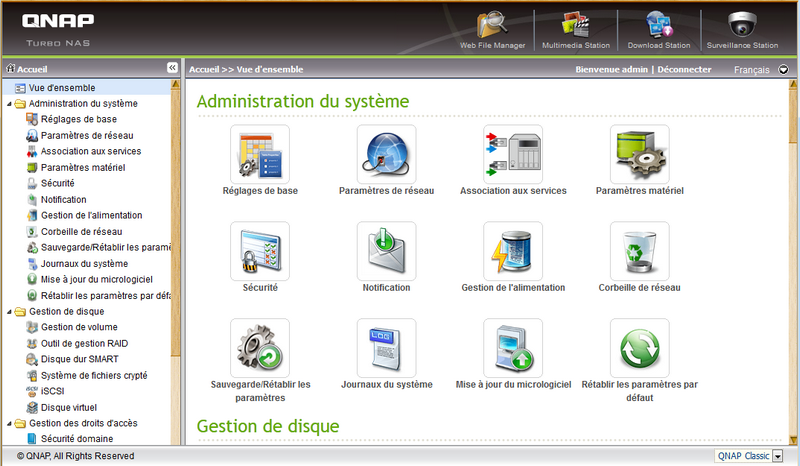Click sidebar scrollbar up arrow
Image resolution: width=800 pixels, height=466 pixels.
point(176,84)
